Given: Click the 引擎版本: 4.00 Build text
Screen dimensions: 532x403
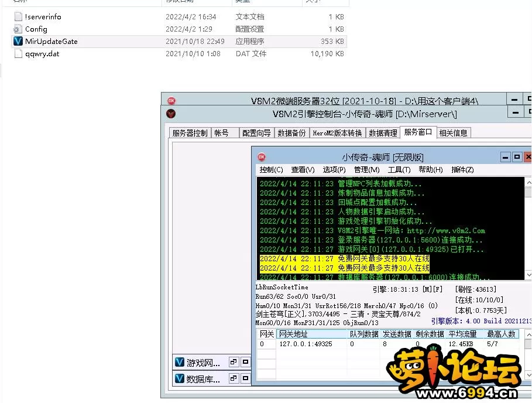Looking at the screenshot, I should [481, 321].
